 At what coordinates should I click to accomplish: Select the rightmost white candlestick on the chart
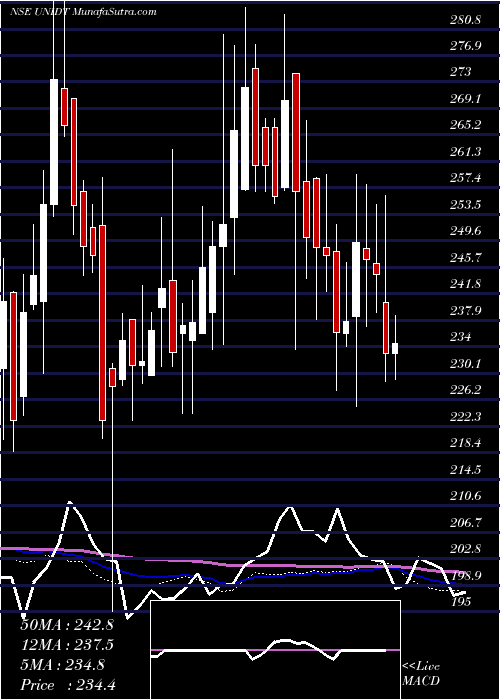395,349
